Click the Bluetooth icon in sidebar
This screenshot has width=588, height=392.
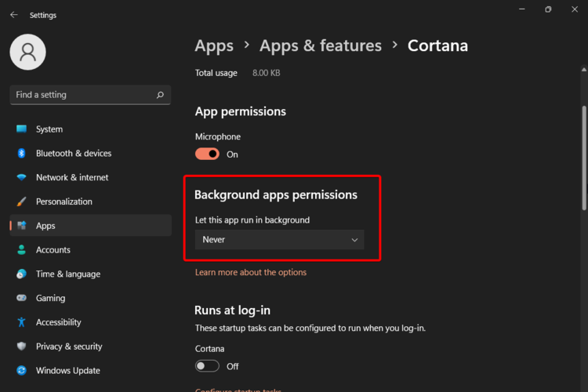[x=21, y=153]
